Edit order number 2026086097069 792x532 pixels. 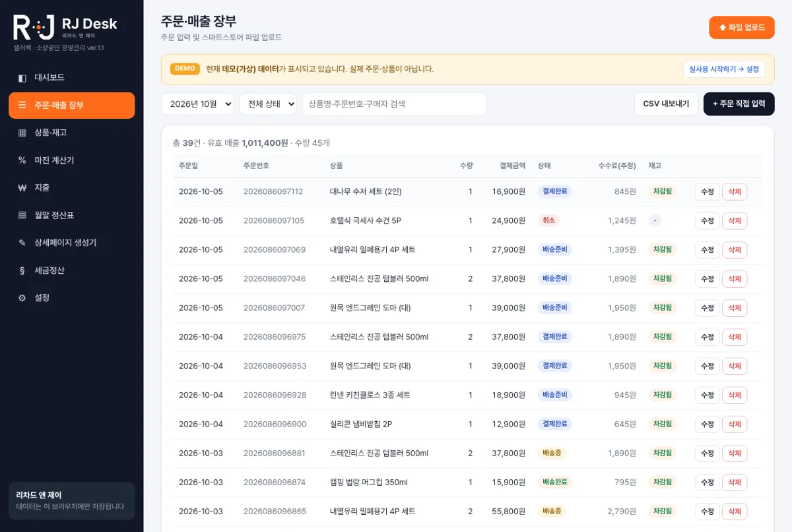pos(707,249)
